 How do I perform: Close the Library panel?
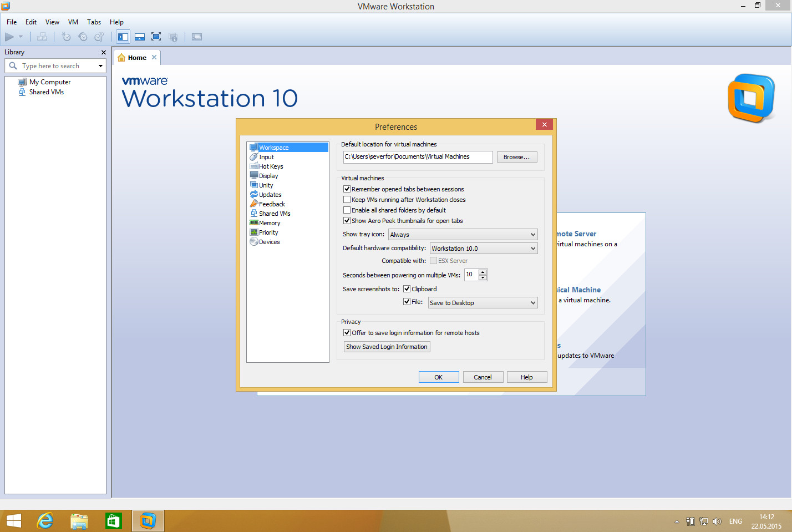[103, 52]
